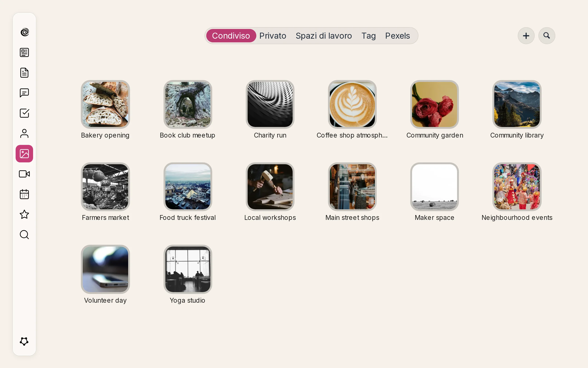The width and height of the screenshot is (588, 368).
Task: Open the Coffee shop atmosphere album thumbnail
Action: [x=352, y=104]
